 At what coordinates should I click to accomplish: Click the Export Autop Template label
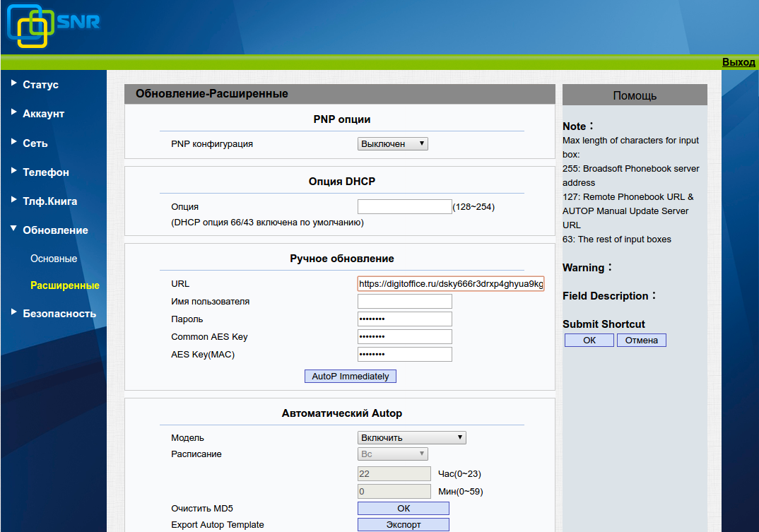click(218, 525)
